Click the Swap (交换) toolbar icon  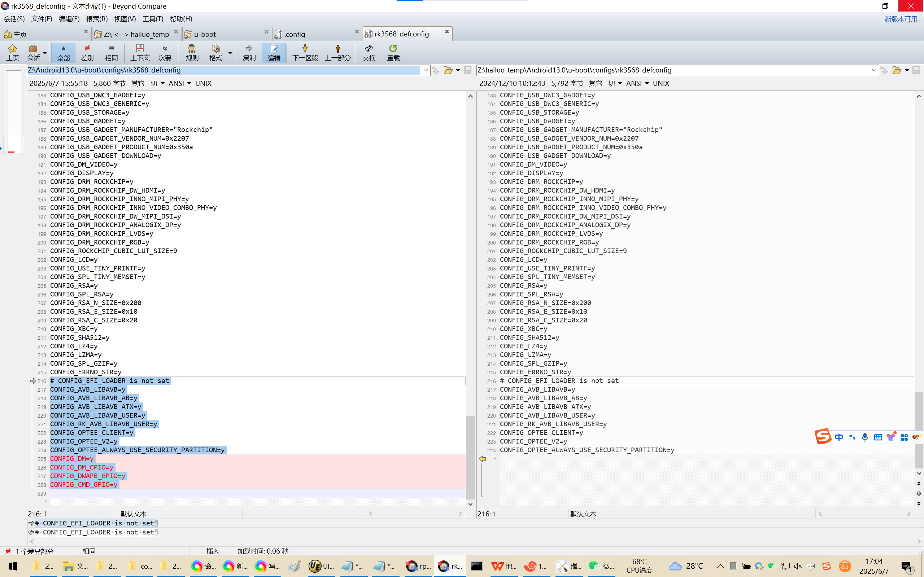pos(369,52)
